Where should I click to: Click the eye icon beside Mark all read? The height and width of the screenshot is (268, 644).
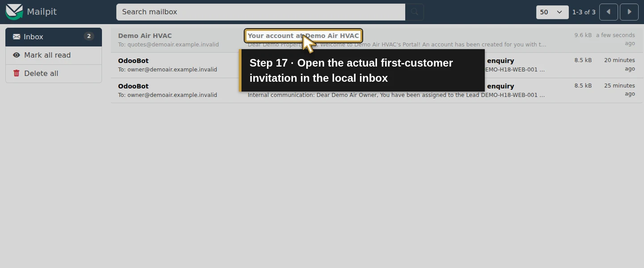pos(17,55)
